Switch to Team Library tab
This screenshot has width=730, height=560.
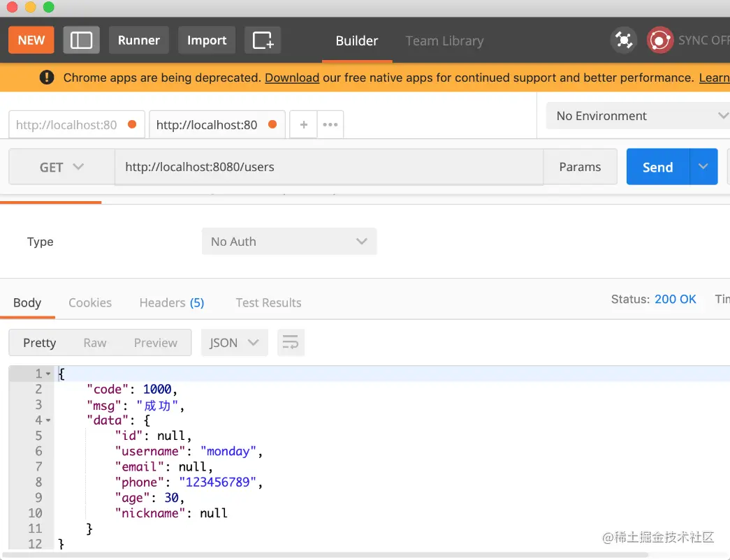point(444,41)
